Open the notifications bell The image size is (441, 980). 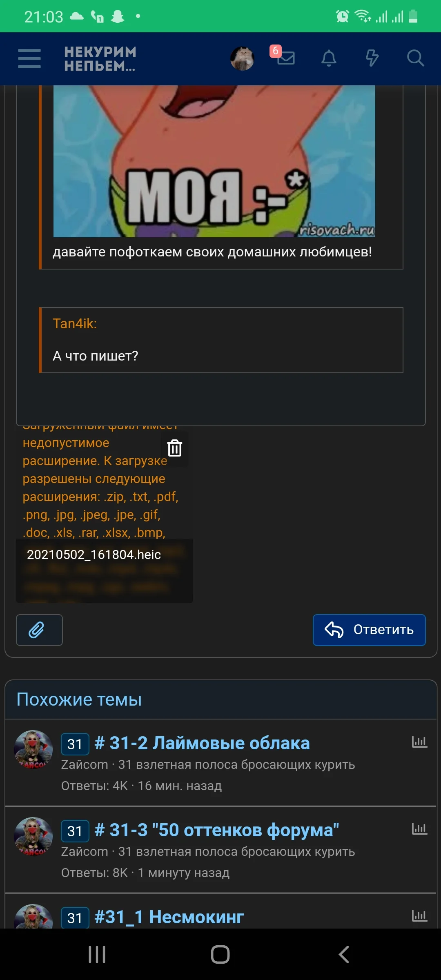tap(329, 58)
